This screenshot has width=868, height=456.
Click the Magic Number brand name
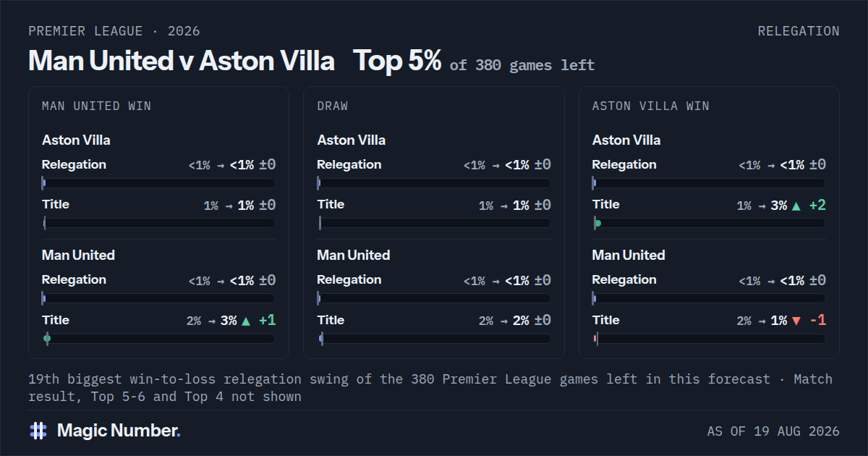[x=119, y=431]
